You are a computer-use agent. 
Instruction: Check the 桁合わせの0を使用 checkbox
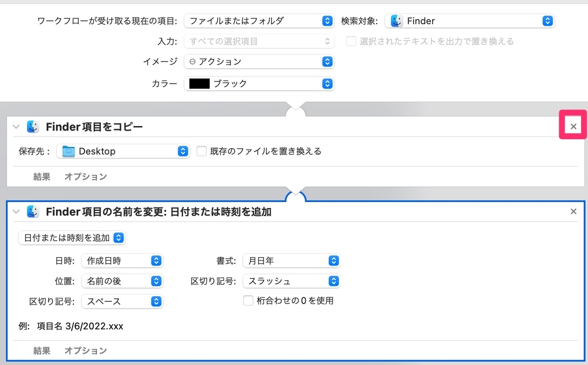pos(248,301)
